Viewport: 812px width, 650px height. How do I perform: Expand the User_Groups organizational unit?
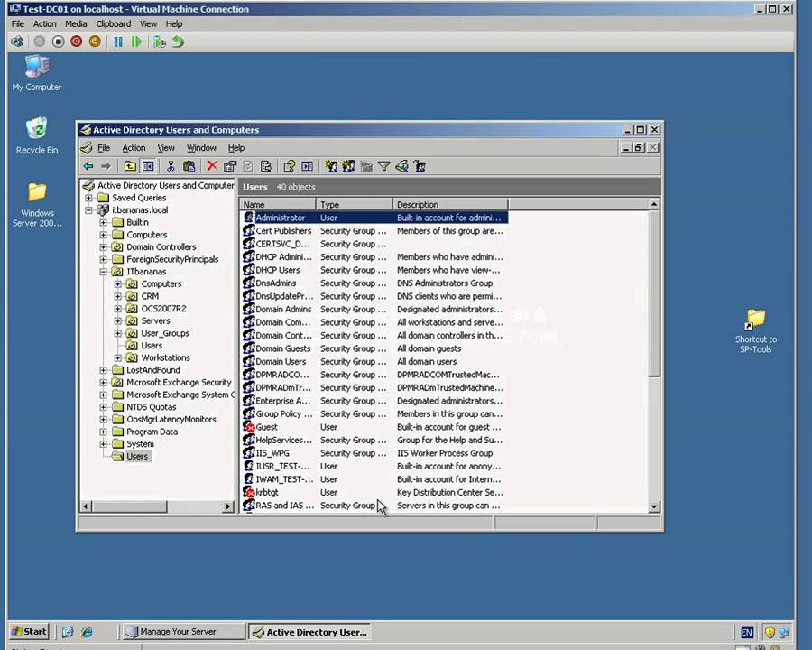pos(118,333)
